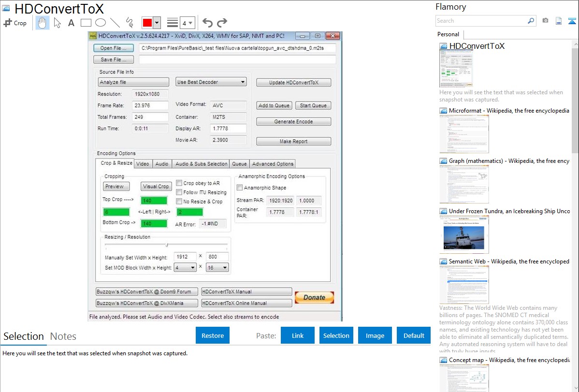Click the magnifier search icon
This screenshot has width=579, height=392.
(x=531, y=21)
